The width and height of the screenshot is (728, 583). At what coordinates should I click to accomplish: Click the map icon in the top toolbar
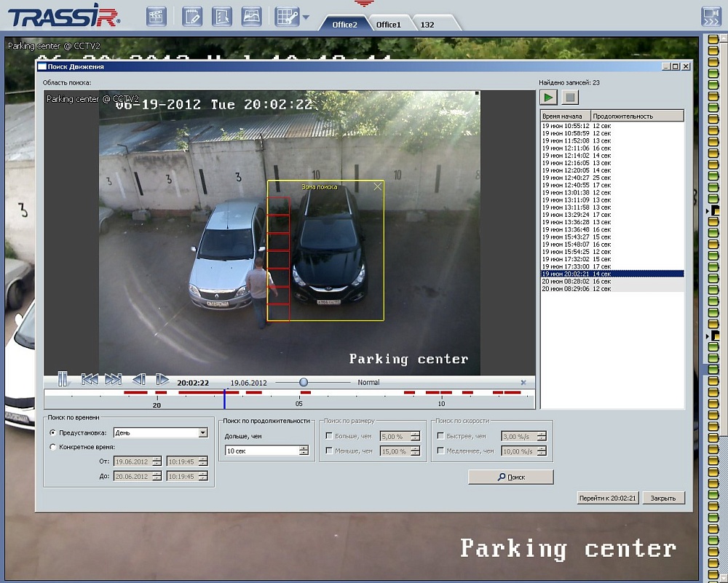(251, 16)
